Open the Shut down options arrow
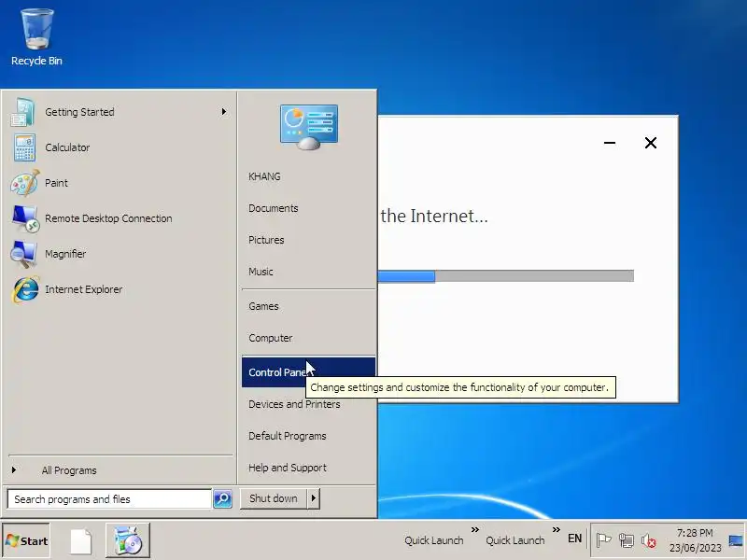Image resolution: width=747 pixels, height=560 pixels. pyautogui.click(x=313, y=498)
